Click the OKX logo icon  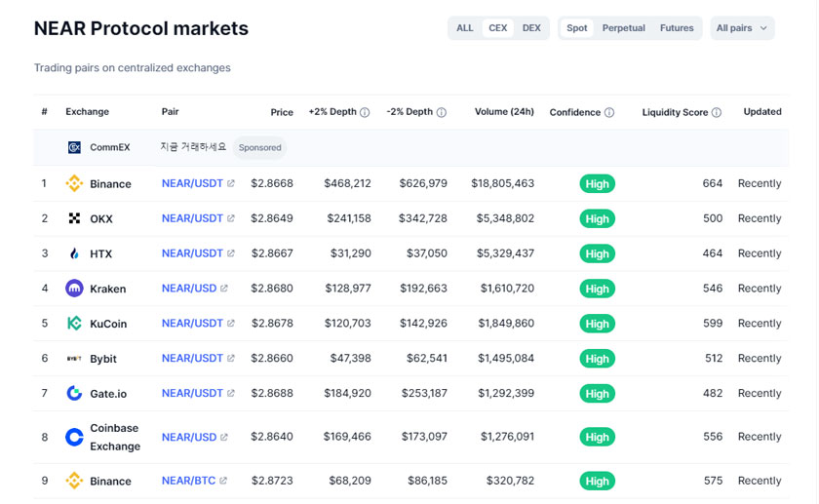coord(74,218)
